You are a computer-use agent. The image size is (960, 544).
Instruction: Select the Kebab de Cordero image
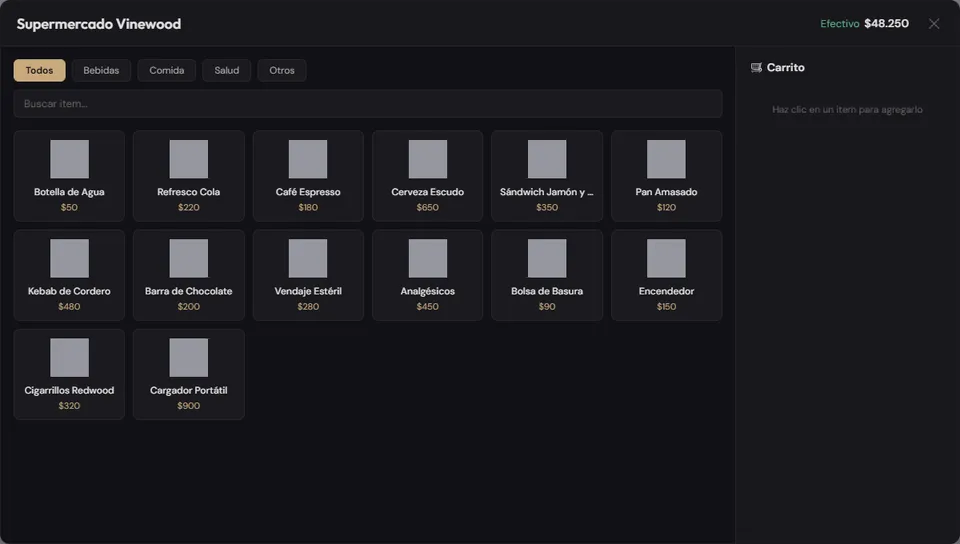click(69, 258)
